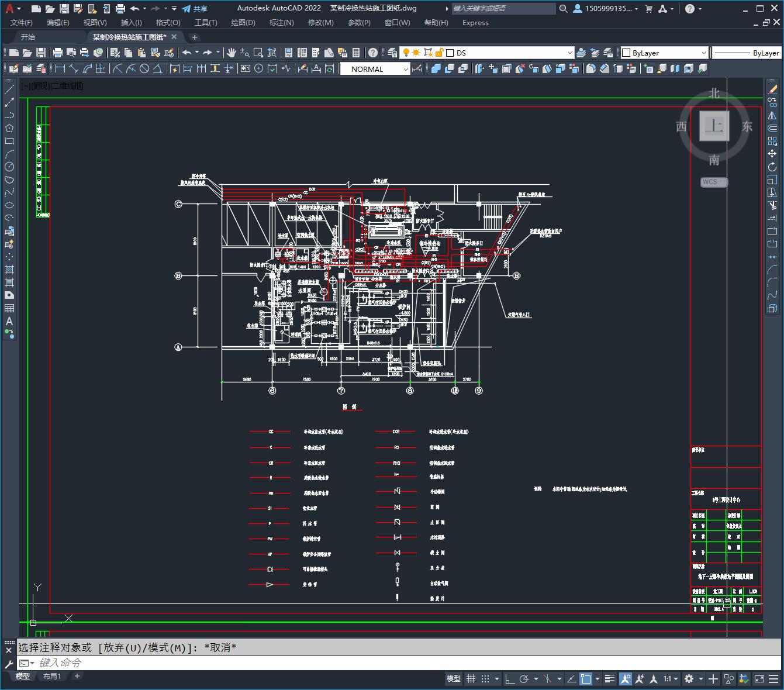Select the Multiline Text 'A' tool

(9, 321)
